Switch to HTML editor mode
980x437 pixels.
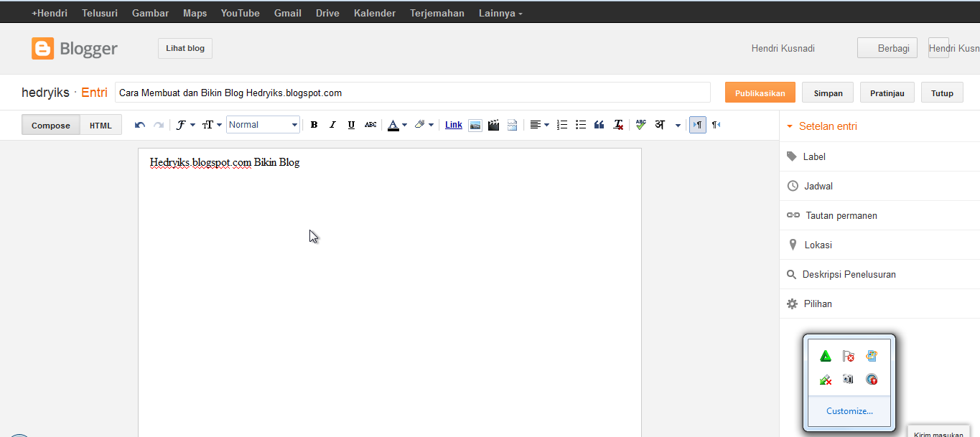(101, 125)
